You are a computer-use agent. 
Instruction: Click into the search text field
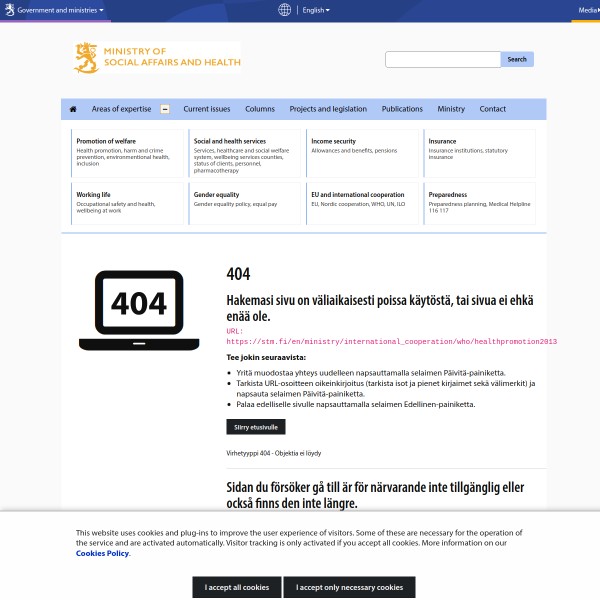pos(442,59)
